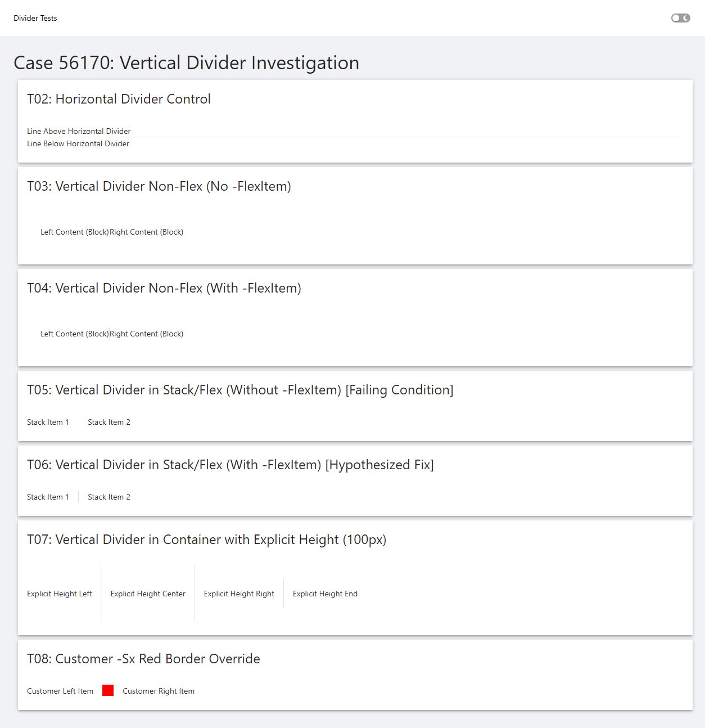Select the T05 Failing Condition heading
Screen dimensions: 705x728
click(x=240, y=390)
